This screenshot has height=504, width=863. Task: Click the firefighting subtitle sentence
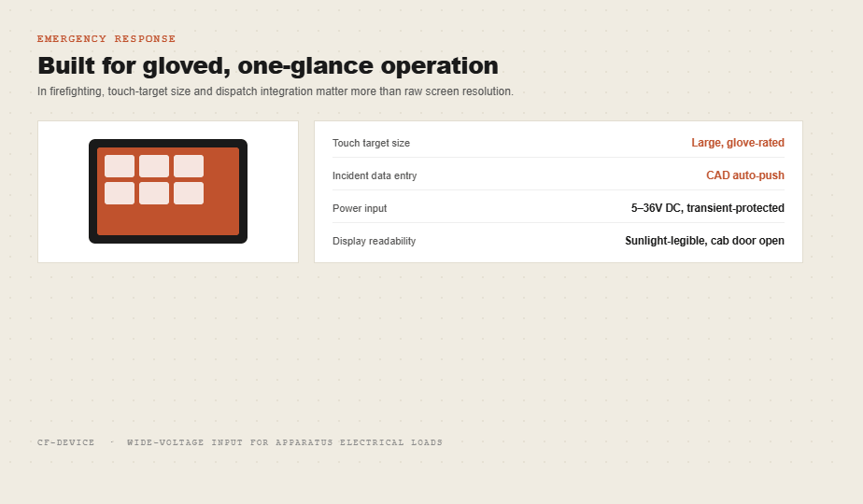276,91
